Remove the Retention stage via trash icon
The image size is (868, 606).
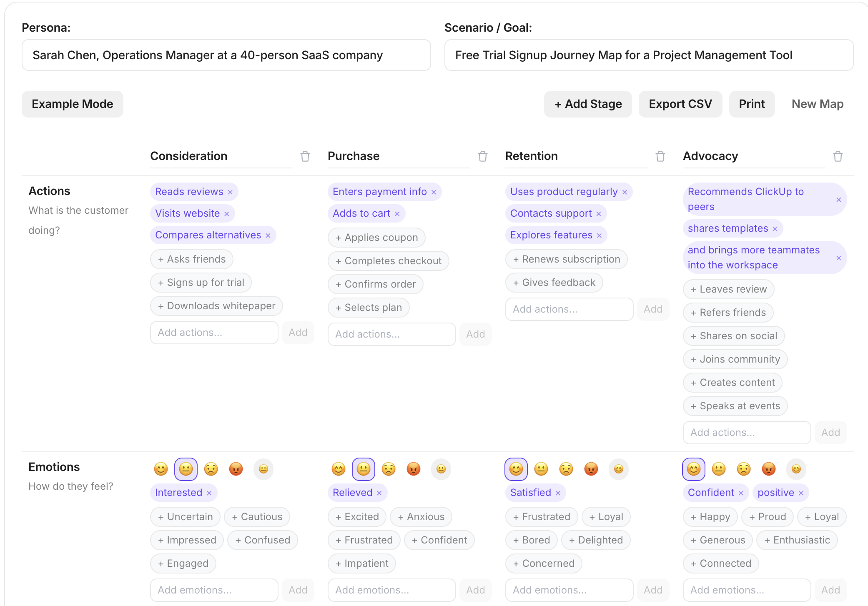[x=660, y=156]
